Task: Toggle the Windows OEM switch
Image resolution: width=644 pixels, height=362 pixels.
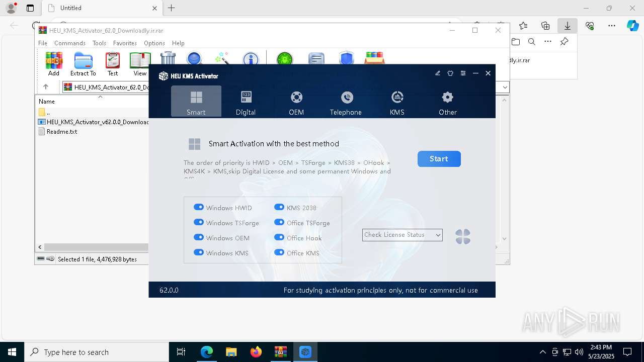Action: tap(199, 237)
